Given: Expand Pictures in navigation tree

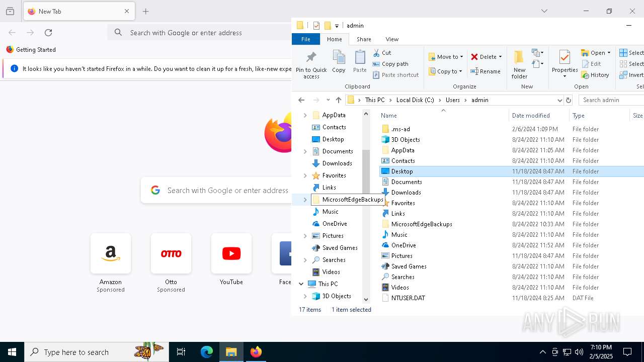Looking at the screenshot, I should pos(305,236).
